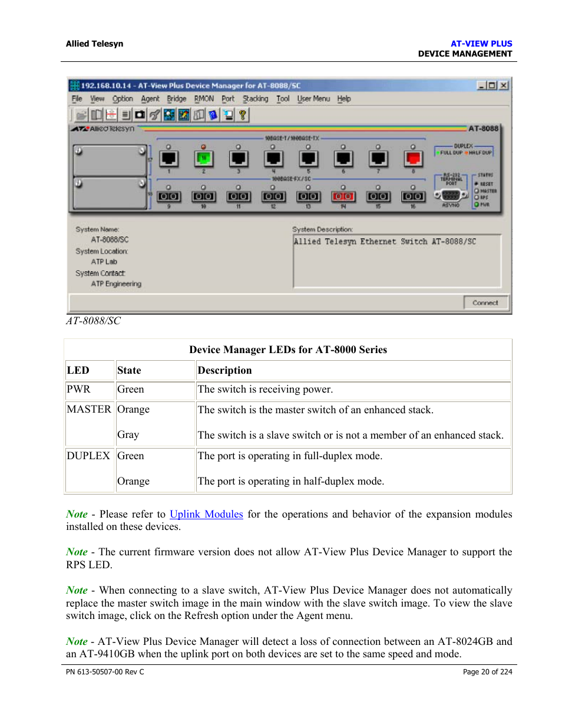Click the green PWR status LED
The height and width of the screenshot is (728, 562).
click(477, 205)
